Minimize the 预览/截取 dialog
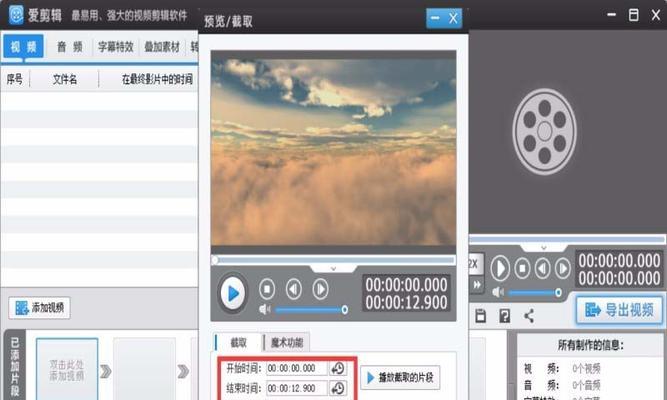This screenshot has width=667, height=400. point(435,18)
